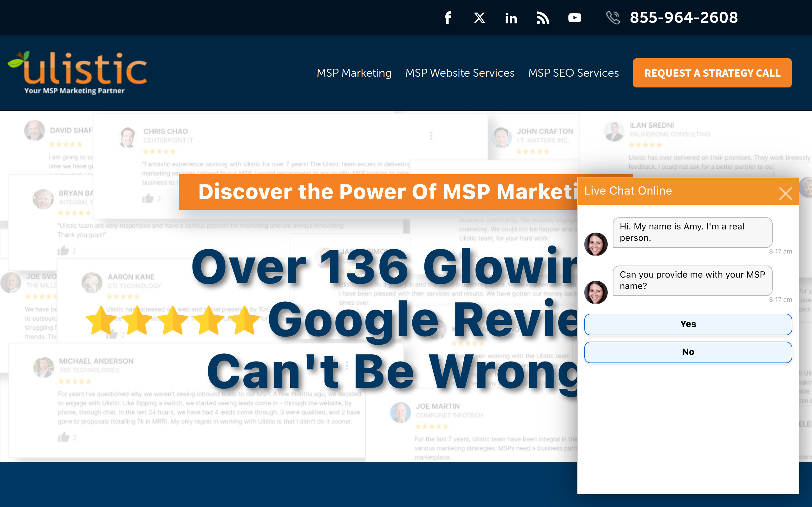The image size is (812, 507).
Task: Click the Discover the Power banner
Action: (377, 192)
